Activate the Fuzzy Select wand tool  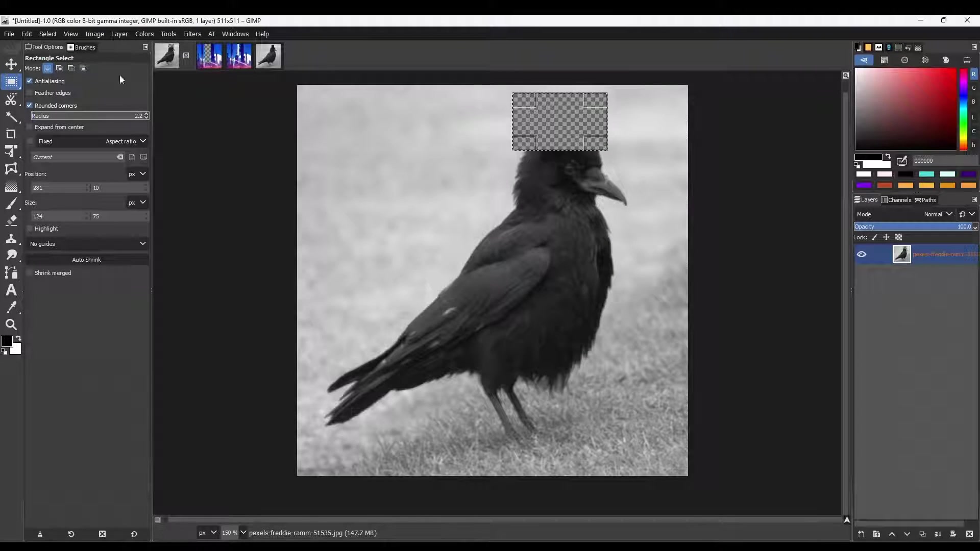point(11,117)
